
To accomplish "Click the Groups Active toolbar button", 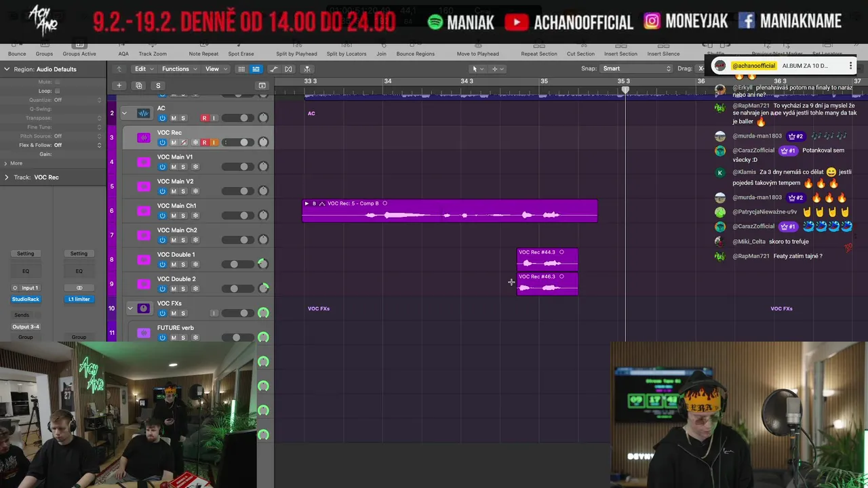I will [79, 50].
